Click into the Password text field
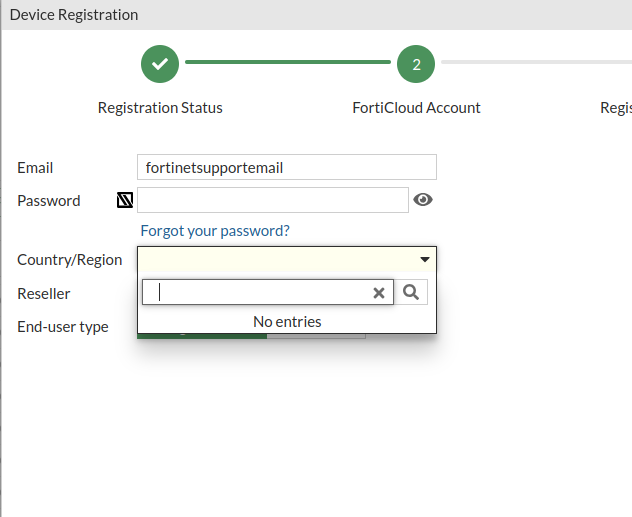Viewport: 632px width, 517px height. pos(272,200)
